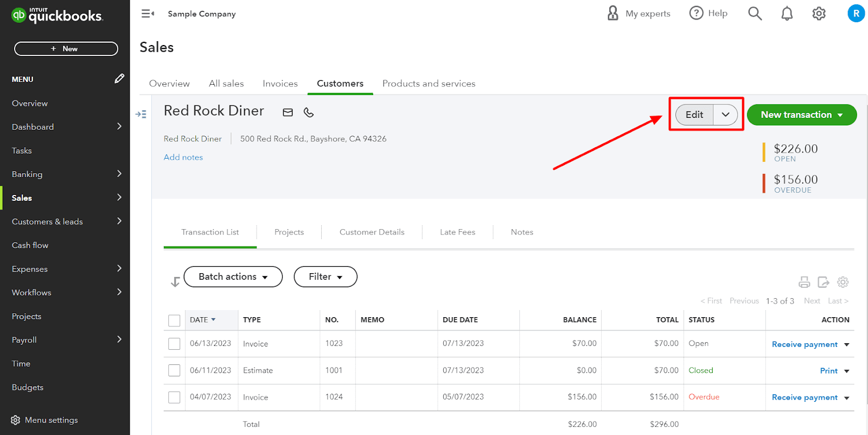The height and width of the screenshot is (435, 868).
Task: Open the Batch actions dropdown
Action: (x=233, y=276)
